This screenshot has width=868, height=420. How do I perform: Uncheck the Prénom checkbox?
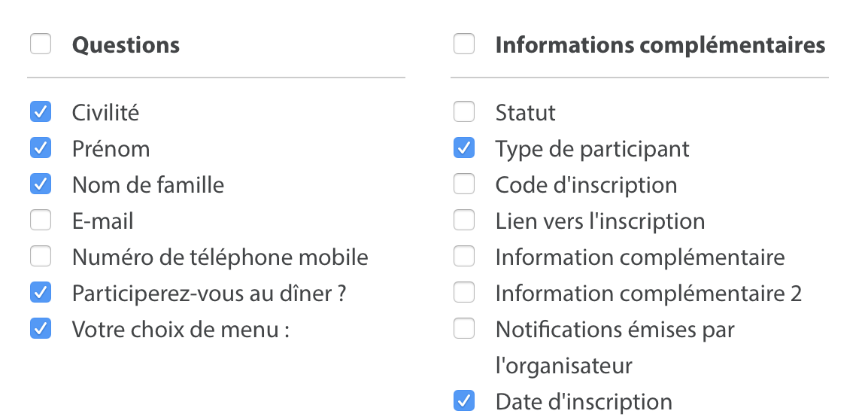click(41, 148)
